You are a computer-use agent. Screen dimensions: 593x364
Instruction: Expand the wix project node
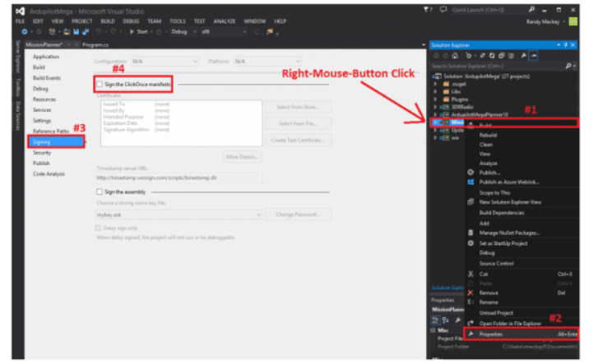coord(435,138)
